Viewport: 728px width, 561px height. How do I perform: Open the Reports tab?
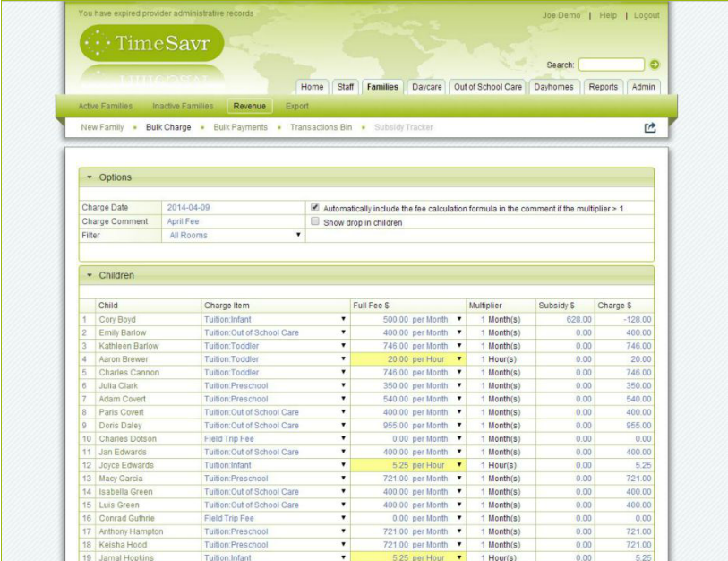coord(604,87)
